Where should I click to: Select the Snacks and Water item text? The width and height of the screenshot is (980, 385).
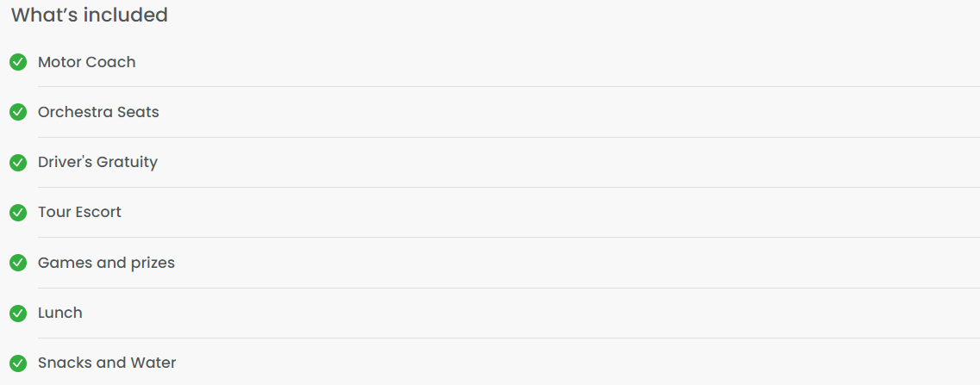(107, 363)
